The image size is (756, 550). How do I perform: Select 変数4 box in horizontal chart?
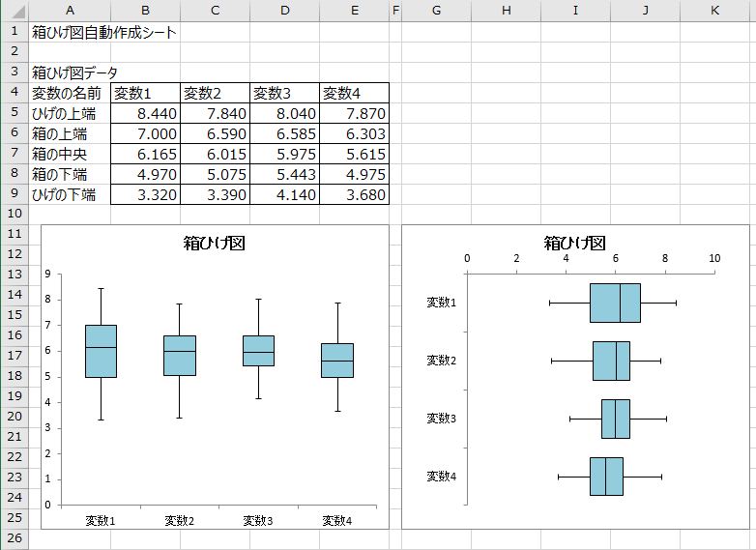click(x=606, y=477)
